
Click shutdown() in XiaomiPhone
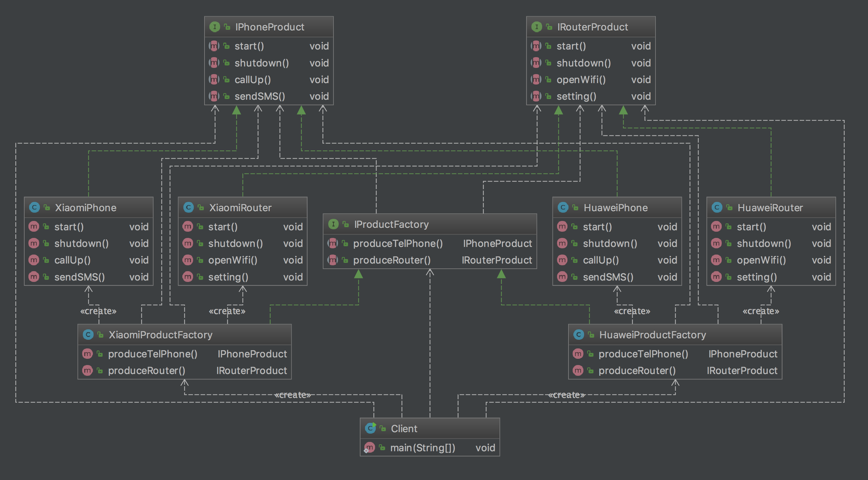81,243
